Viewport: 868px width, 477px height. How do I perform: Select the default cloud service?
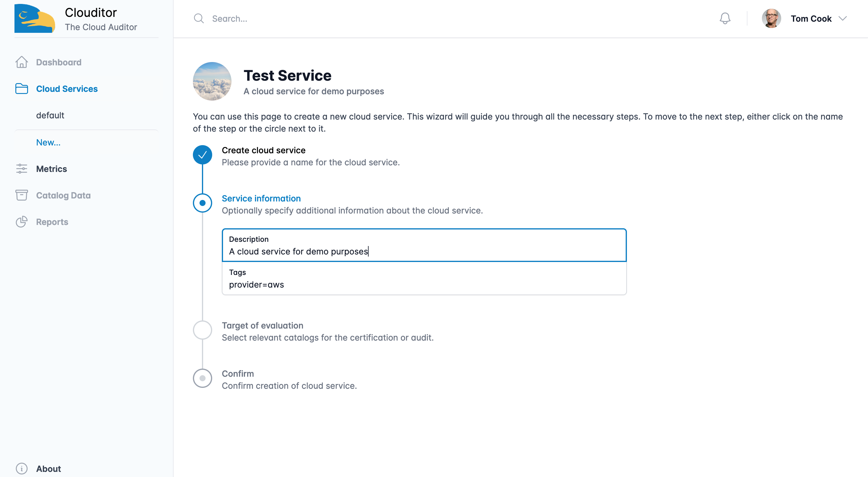point(50,115)
